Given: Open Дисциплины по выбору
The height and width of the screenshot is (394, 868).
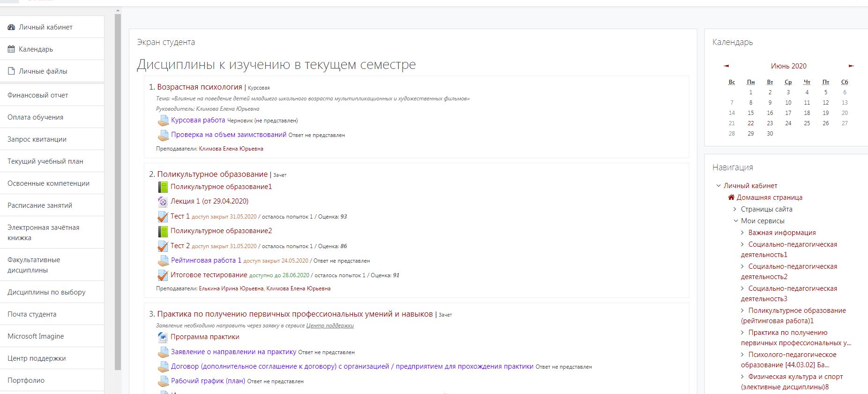Looking at the screenshot, I should click(x=52, y=292).
